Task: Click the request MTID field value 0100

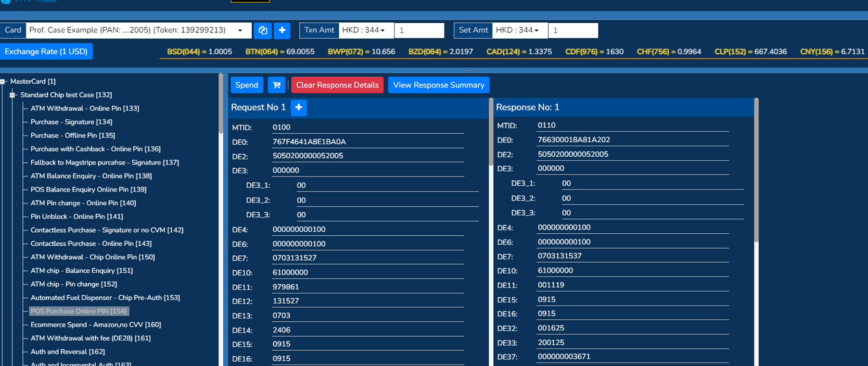Action: point(368,127)
